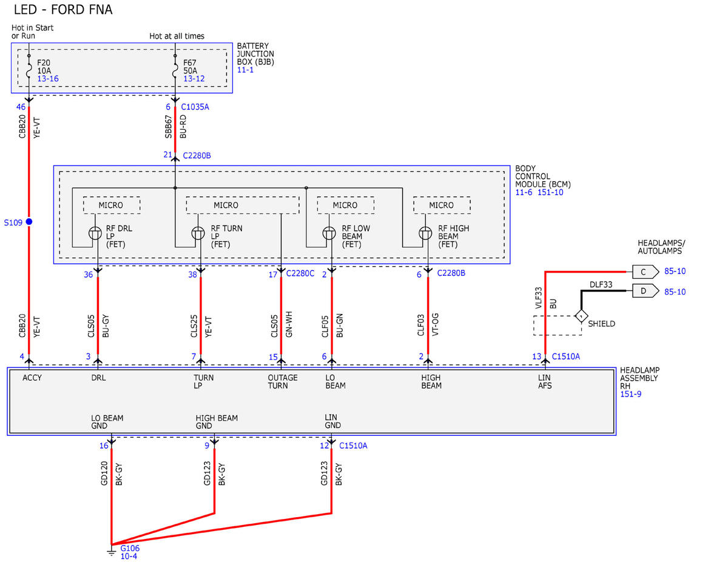Click the CLF05 circuit label
Screen dimensions: 728x562
coord(325,325)
